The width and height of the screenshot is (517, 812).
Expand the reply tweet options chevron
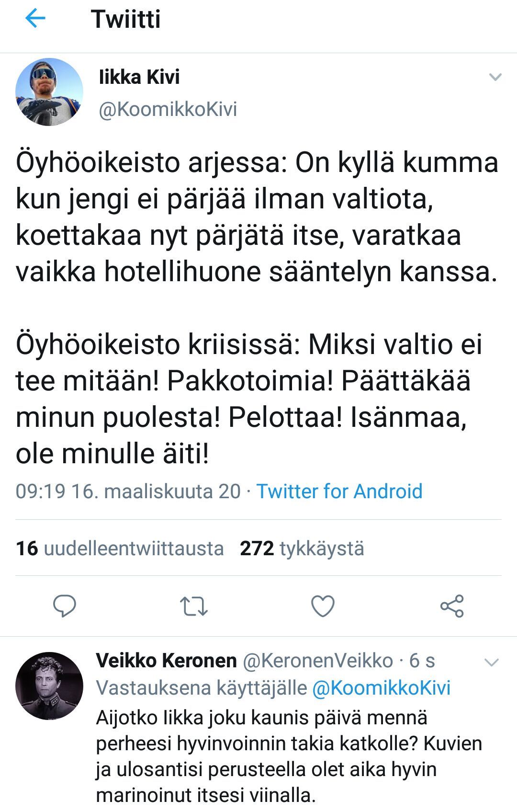[x=492, y=663]
